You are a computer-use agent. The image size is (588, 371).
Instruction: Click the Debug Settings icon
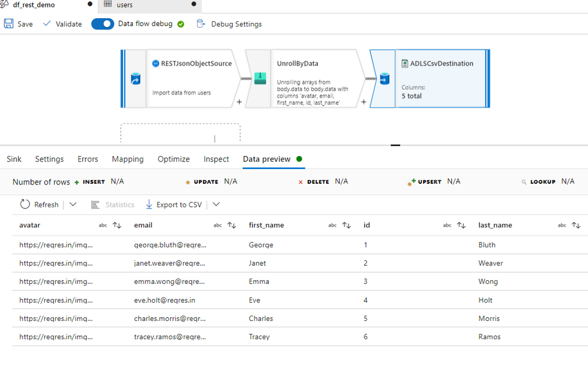point(201,24)
